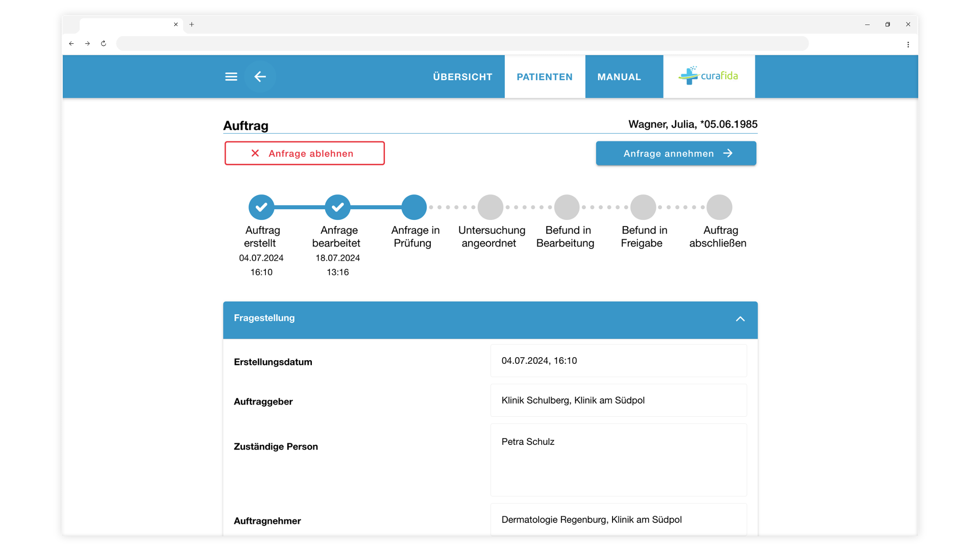Open the MANUAL tab

[619, 77]
